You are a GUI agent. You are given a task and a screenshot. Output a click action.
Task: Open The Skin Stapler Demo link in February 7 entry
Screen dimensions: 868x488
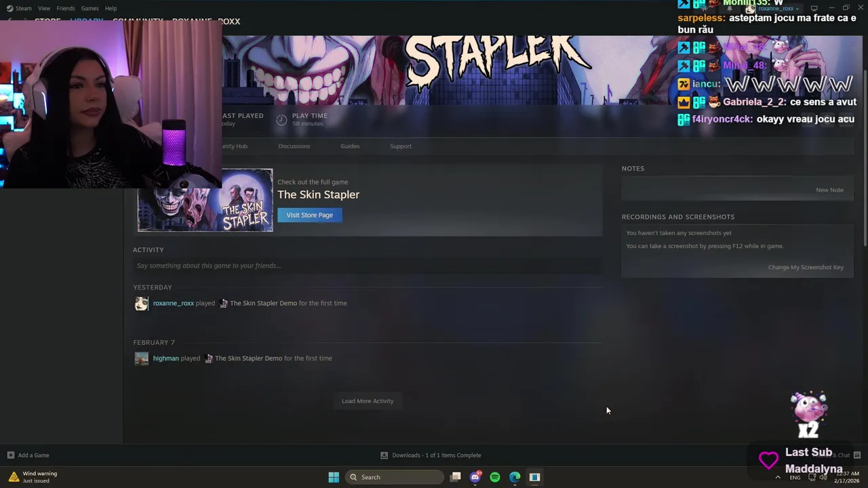[248, 359]
